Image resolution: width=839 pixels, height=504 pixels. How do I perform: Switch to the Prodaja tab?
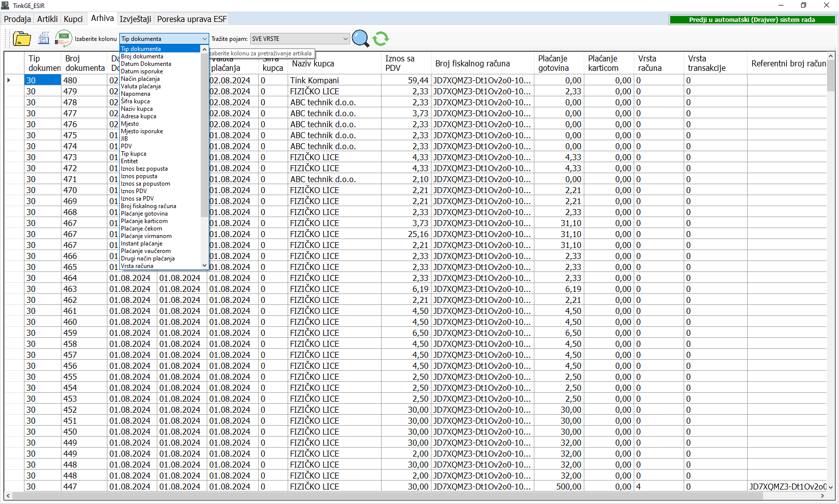(x=17, y=19)
